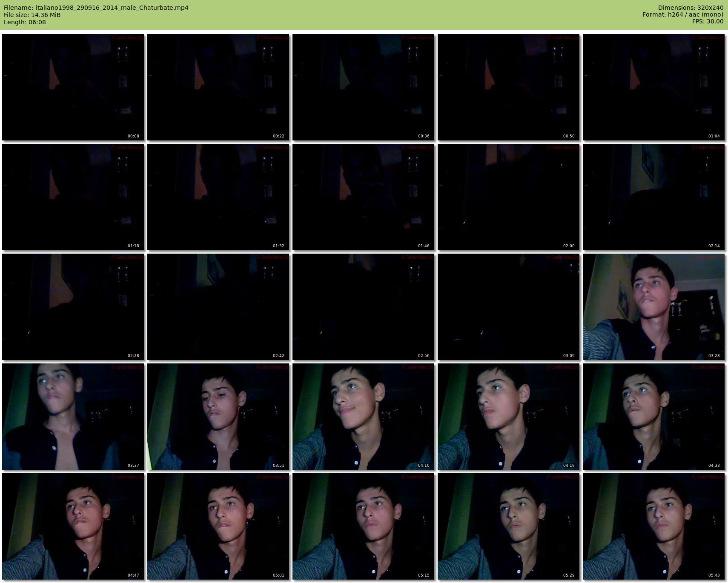
Task: Open the thumbnail marked 00:36
Action: pyautogui.click(x=364, y=87)
